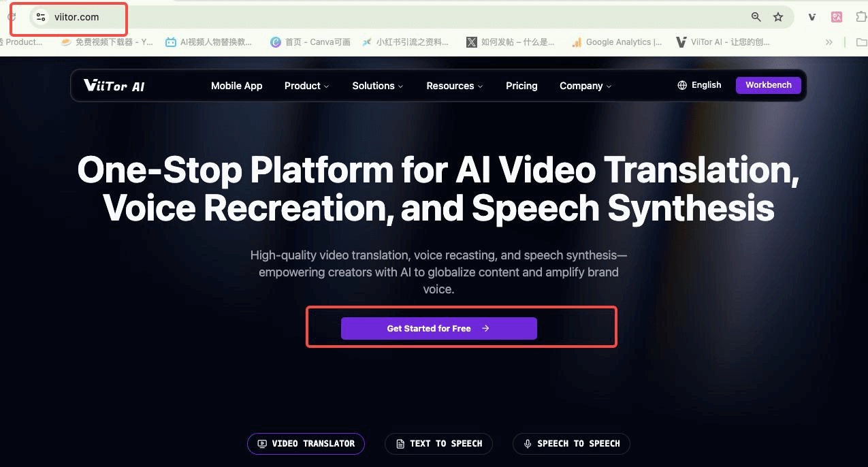
Task: Expand the Company dropdown menu
Action: click(585, 86)
